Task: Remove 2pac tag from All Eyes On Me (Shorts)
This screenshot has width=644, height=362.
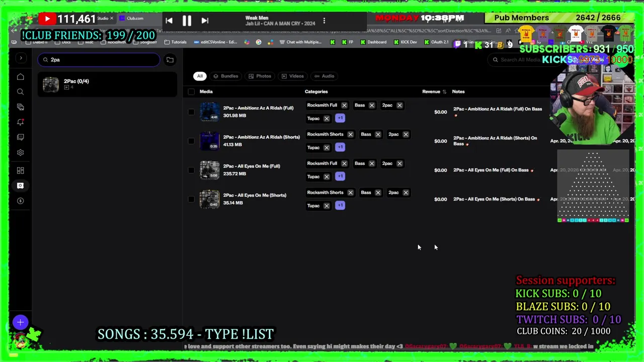Action: pyautogui.click(x=406, y=193)
